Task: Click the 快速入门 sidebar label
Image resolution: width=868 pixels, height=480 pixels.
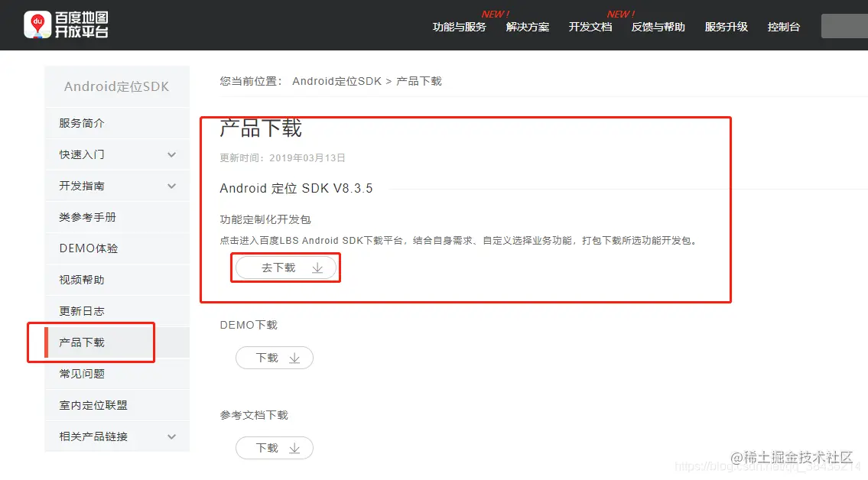Action: [82, 155]
